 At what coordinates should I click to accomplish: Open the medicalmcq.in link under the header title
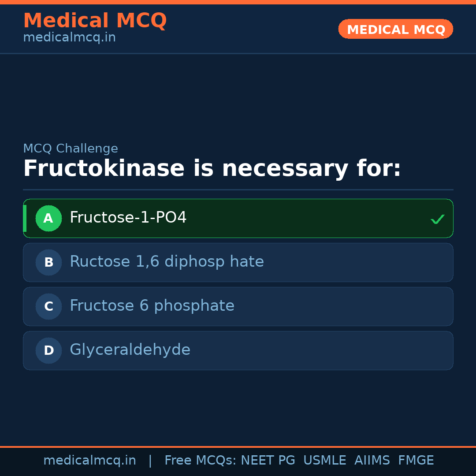click(x=69, y=38)
